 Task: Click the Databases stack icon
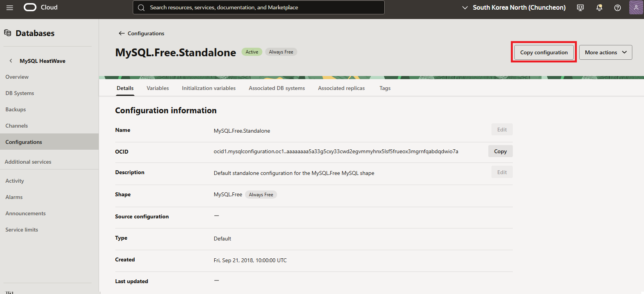(x=8, y=33)
